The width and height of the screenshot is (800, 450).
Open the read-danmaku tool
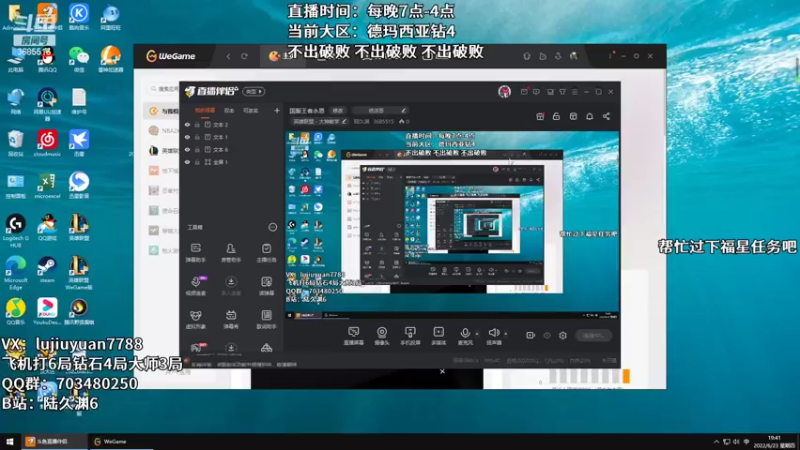click(266, 286)
